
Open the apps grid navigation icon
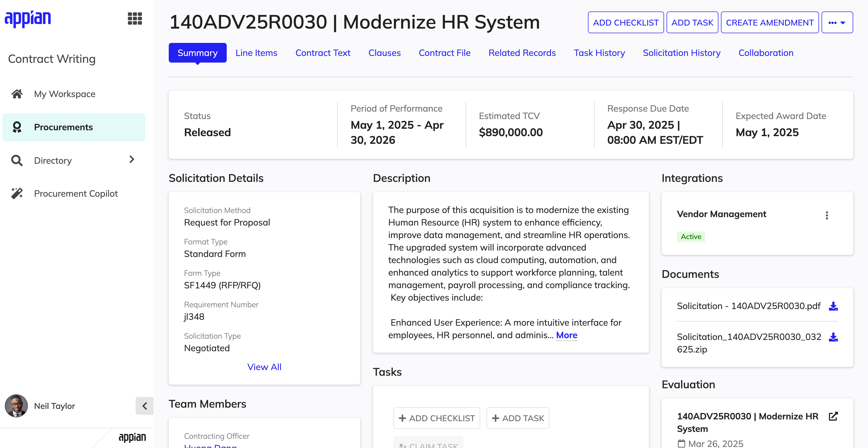[135, 19]
